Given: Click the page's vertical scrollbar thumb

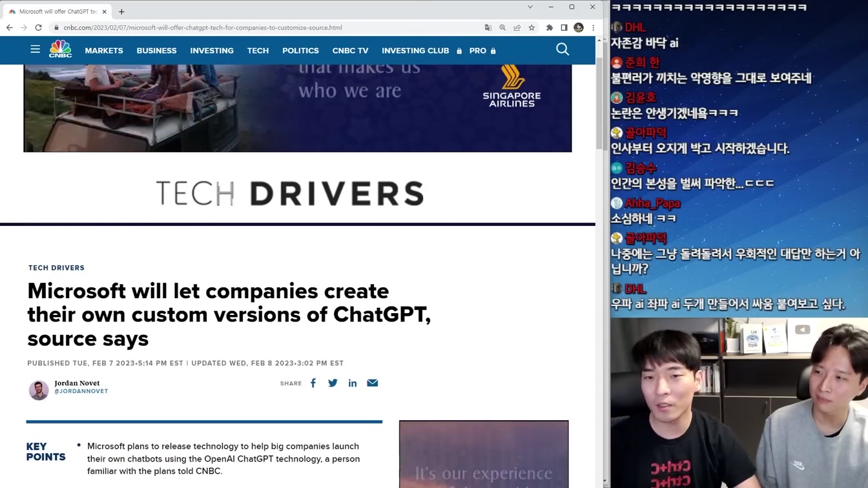Looking at the screenshot, I should click(x=599, y=103).
